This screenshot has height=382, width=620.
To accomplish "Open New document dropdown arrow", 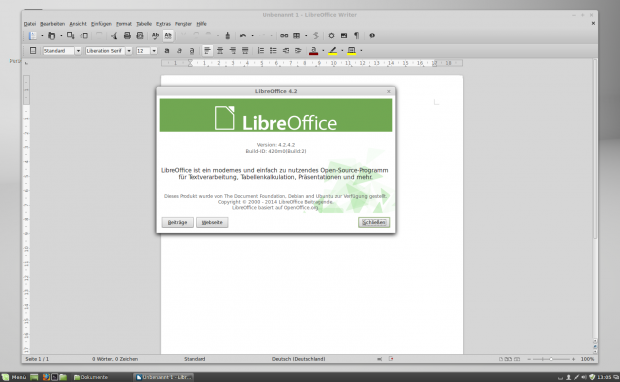I will coord(42,36).
